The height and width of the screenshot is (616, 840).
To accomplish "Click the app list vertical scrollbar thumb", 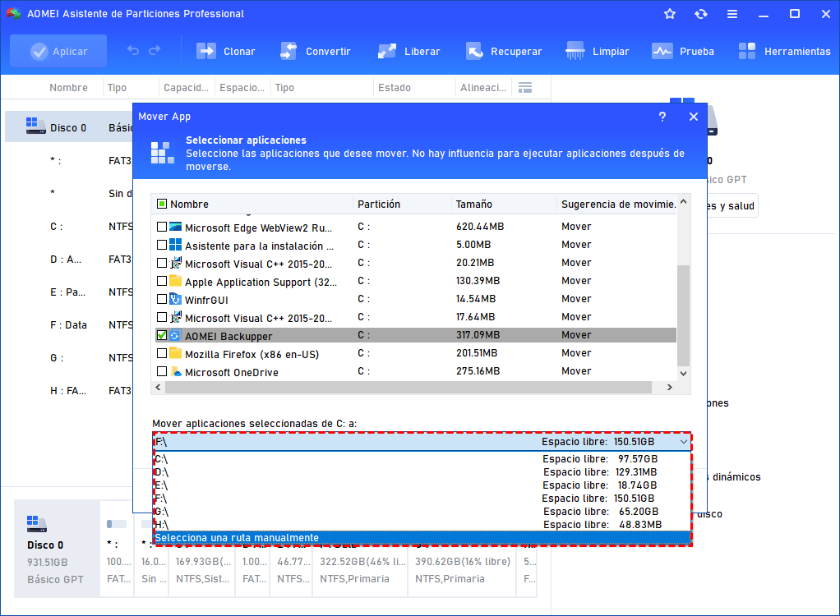I will [683, 315].
